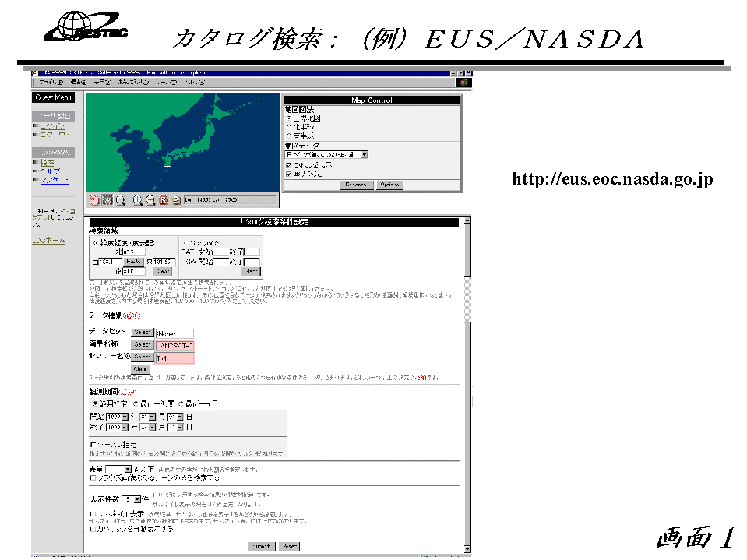747x560 pixels.
Task: Click the ヘルプ sidebar link
Action: 50,171
